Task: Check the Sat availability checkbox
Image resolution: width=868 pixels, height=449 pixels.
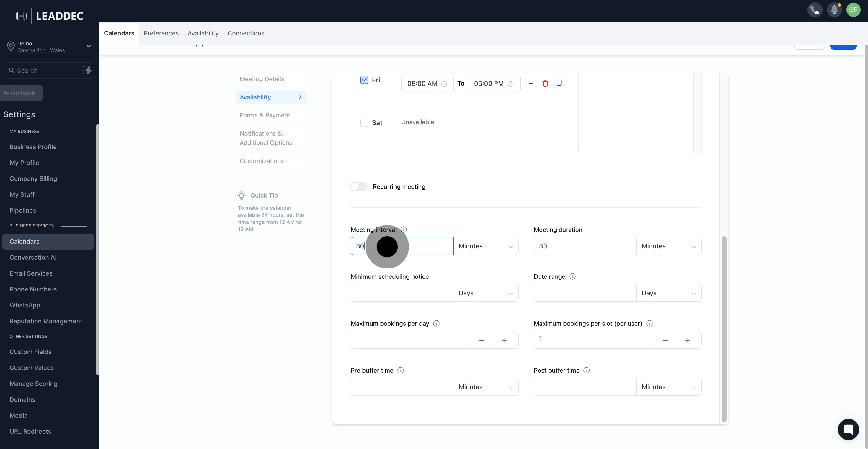Action: (x=364, y=122)
